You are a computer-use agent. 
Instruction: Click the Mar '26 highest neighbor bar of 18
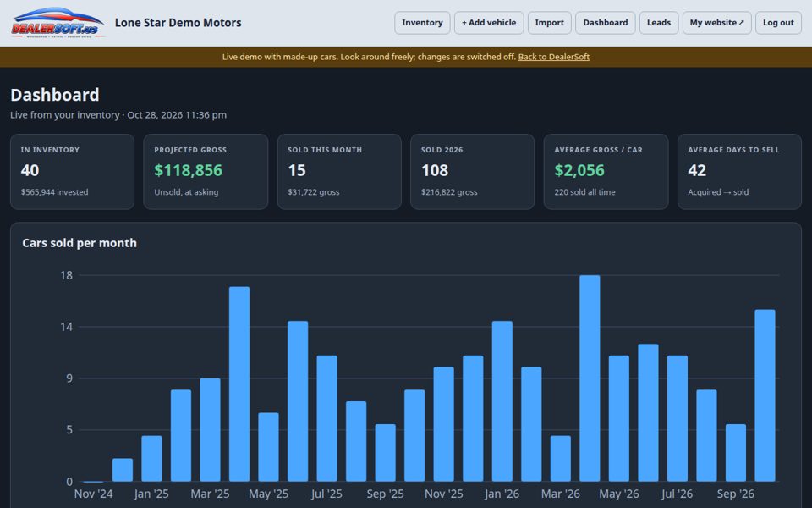590,378
